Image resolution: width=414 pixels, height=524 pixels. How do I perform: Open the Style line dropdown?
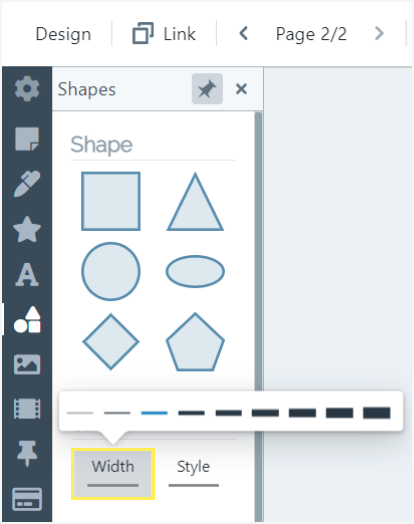click(193, 474)
